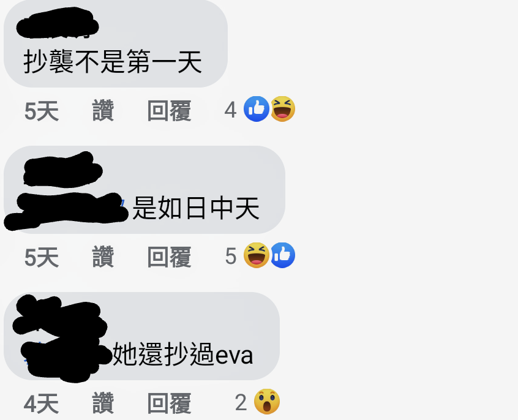Click the comment text 她還抄過eva
This screenshot has height=420, width=518.
tap(183, 354)
